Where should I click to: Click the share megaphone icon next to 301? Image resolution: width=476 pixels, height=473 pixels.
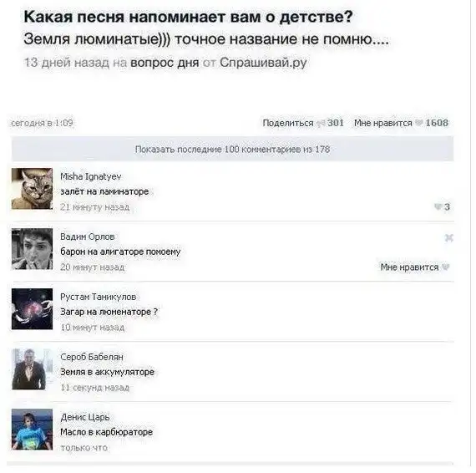[321, 123]
